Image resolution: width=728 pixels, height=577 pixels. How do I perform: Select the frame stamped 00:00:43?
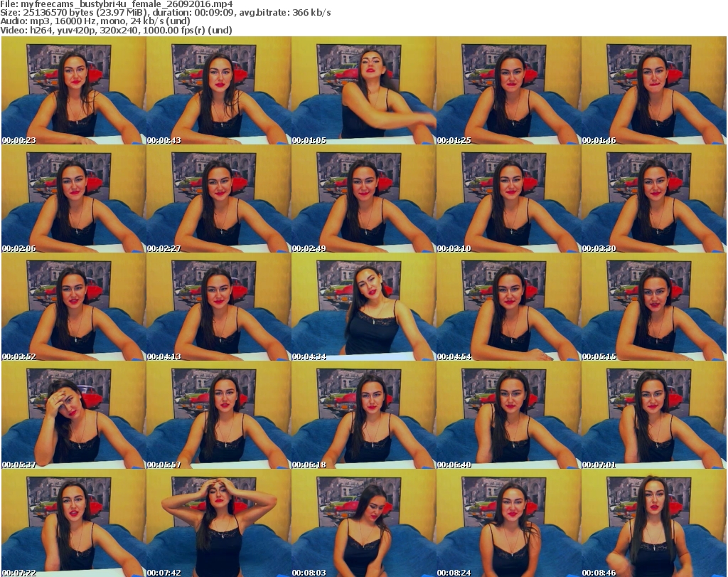click(219, 90)
